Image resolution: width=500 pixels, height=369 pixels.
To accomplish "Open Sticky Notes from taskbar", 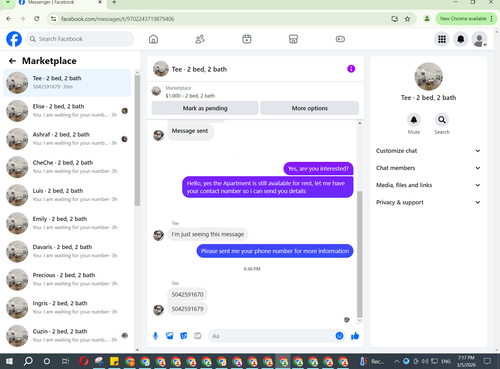I will (114, 361).
